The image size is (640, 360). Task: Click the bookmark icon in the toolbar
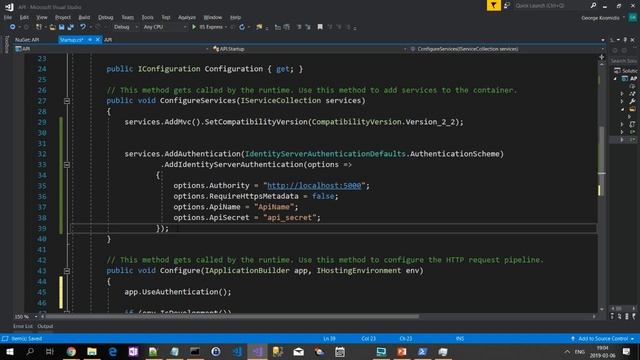(x=320, y=27)
